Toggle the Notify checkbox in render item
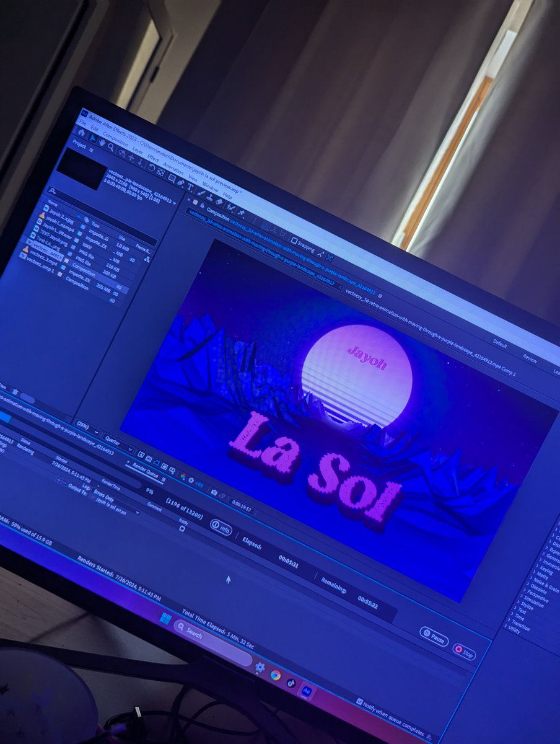 tap(182, 528)
